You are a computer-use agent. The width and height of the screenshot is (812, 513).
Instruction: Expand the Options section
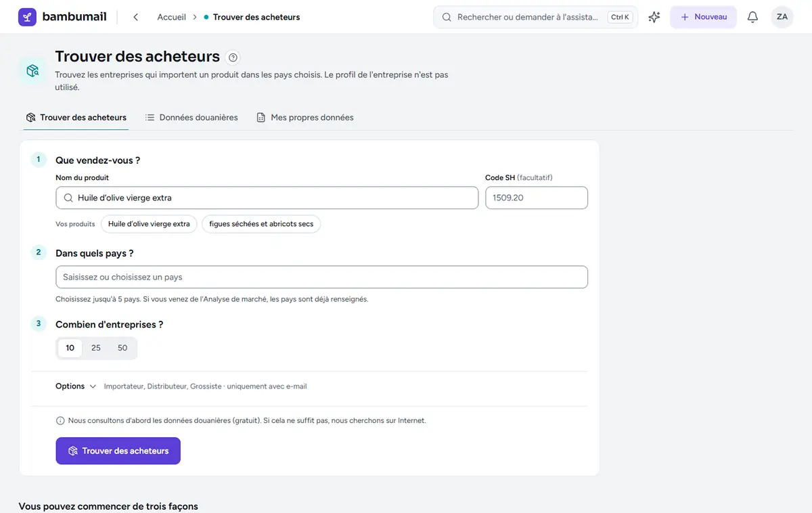76,386
